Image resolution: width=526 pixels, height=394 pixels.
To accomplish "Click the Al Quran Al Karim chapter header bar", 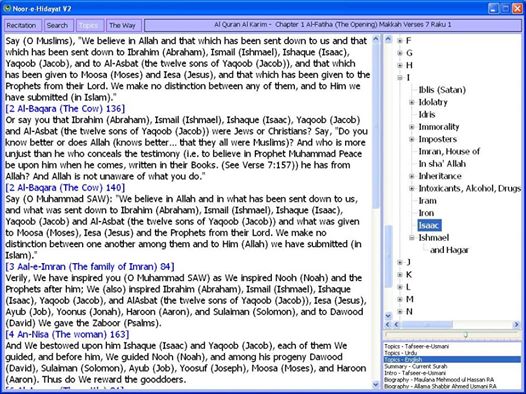I will click(333, 25).
